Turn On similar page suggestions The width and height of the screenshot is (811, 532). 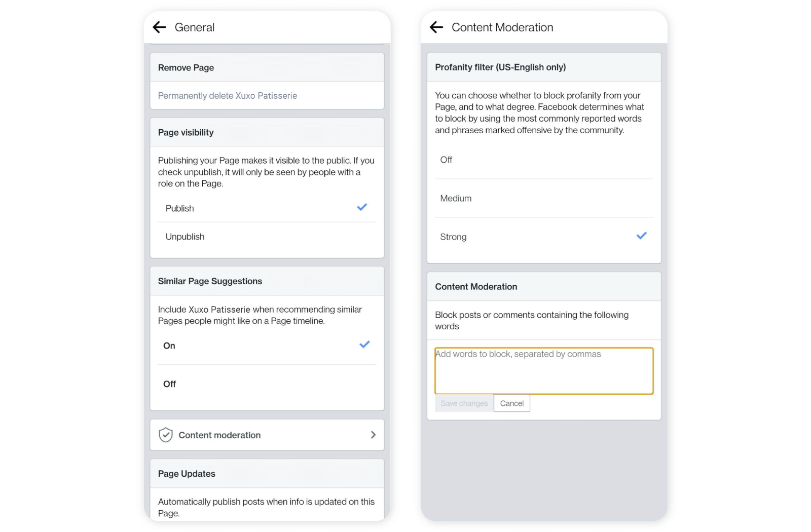[x=169, y=346]
